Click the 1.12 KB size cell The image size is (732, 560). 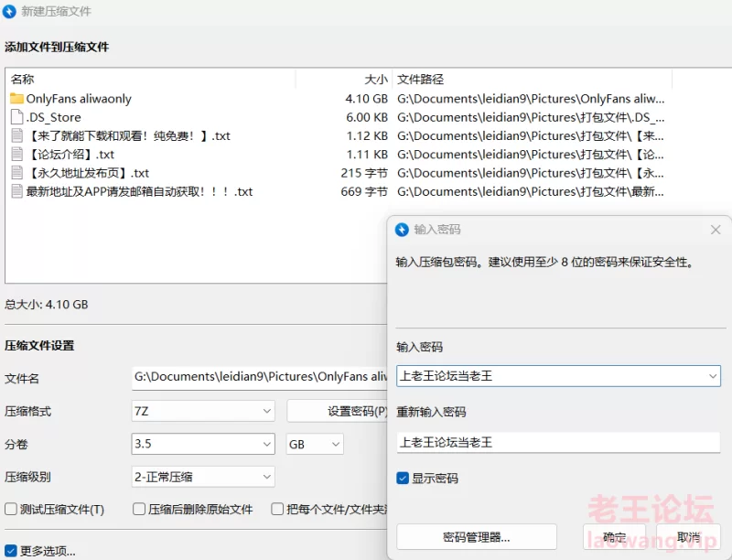pyautogui.click(x=367, y=135)
